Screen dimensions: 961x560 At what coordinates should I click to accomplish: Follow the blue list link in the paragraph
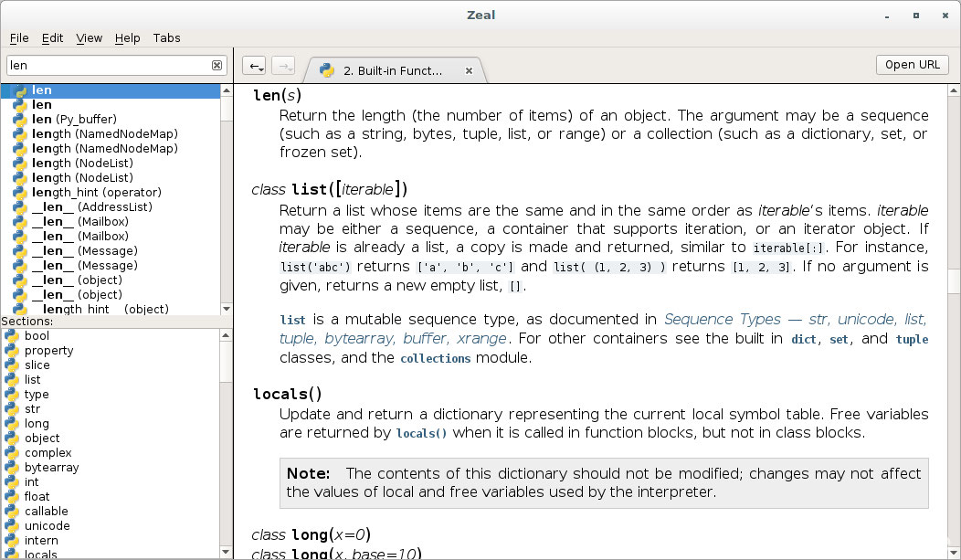tap(292, 320)
